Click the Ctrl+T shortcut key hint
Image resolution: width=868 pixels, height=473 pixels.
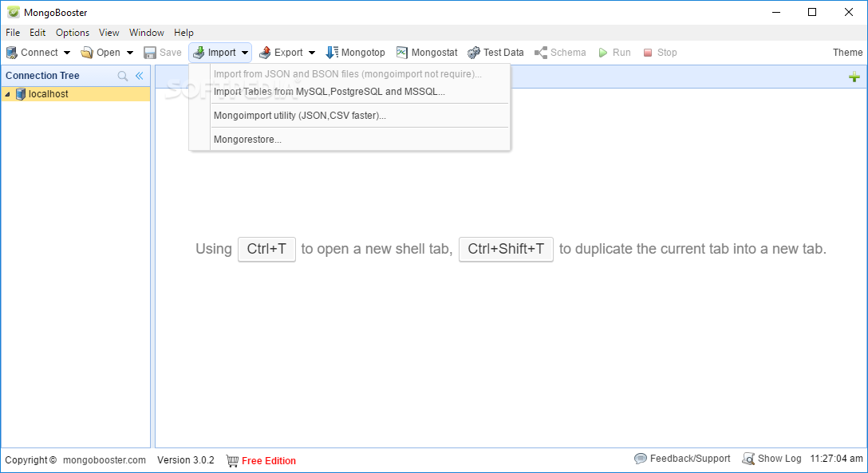coord(266,249)
